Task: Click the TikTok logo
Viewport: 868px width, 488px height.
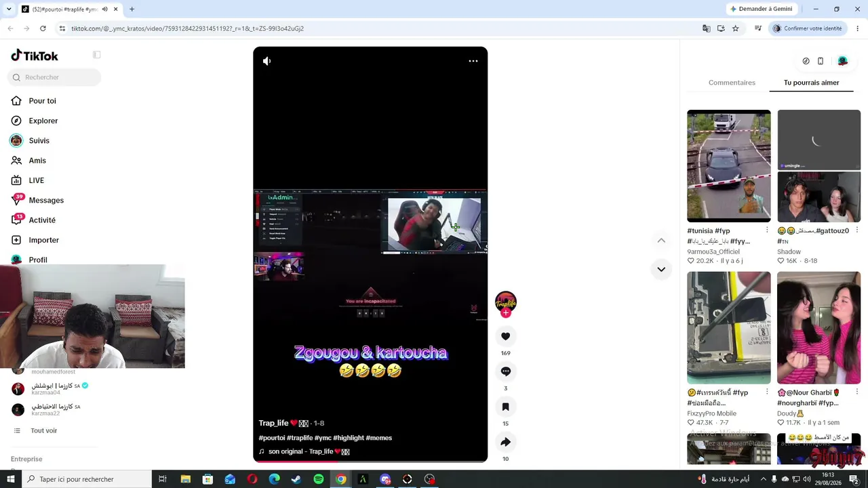Action: (35, 56)
